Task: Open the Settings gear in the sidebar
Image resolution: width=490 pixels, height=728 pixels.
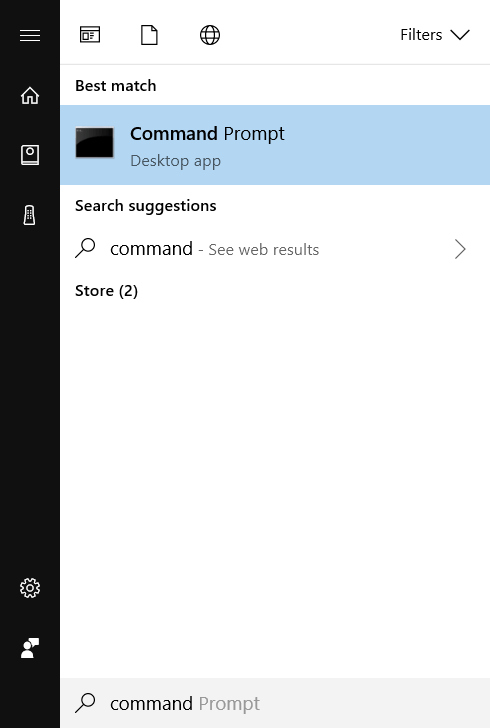Action: pyautogui.click(x=30, y=588)
